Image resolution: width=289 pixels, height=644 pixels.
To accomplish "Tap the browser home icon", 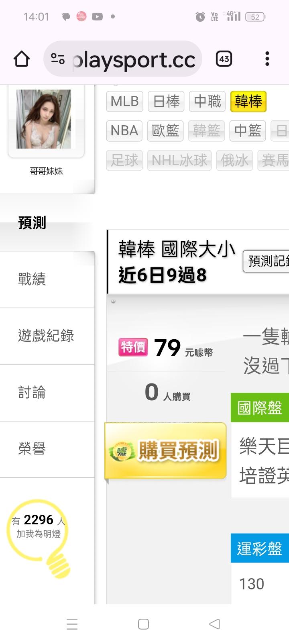I will (22, 59).
